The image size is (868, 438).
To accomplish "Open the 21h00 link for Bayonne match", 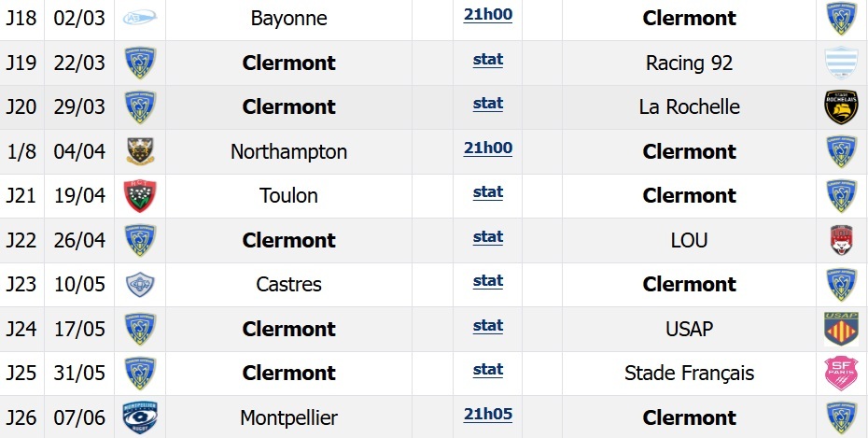I will [488, 15].
